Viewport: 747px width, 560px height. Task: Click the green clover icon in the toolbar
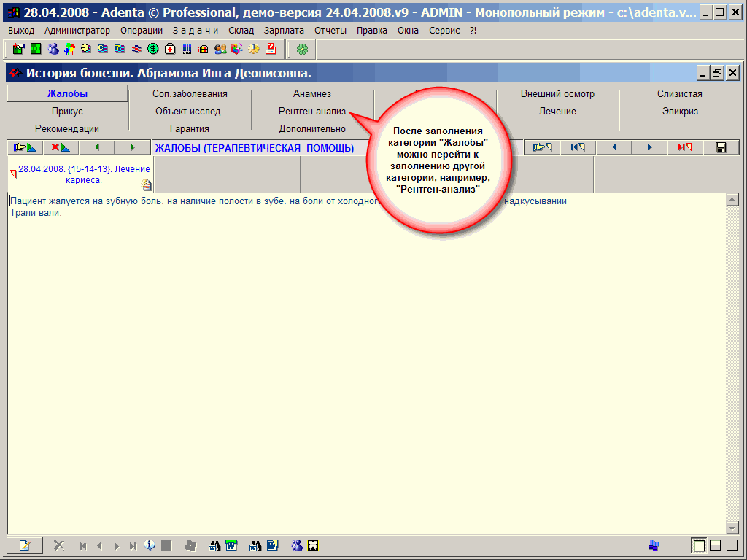click(x=302, y=49)
